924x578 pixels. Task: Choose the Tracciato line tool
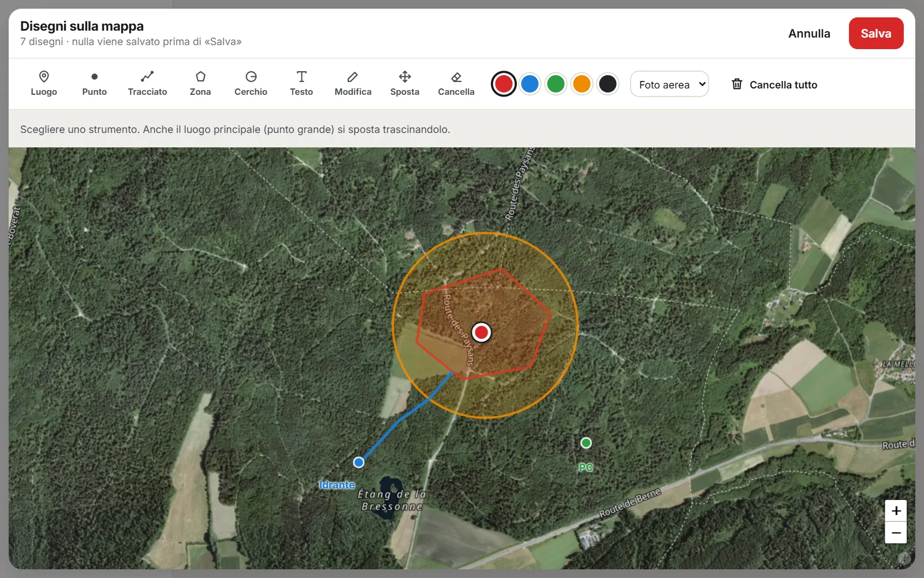pos(147,84)
